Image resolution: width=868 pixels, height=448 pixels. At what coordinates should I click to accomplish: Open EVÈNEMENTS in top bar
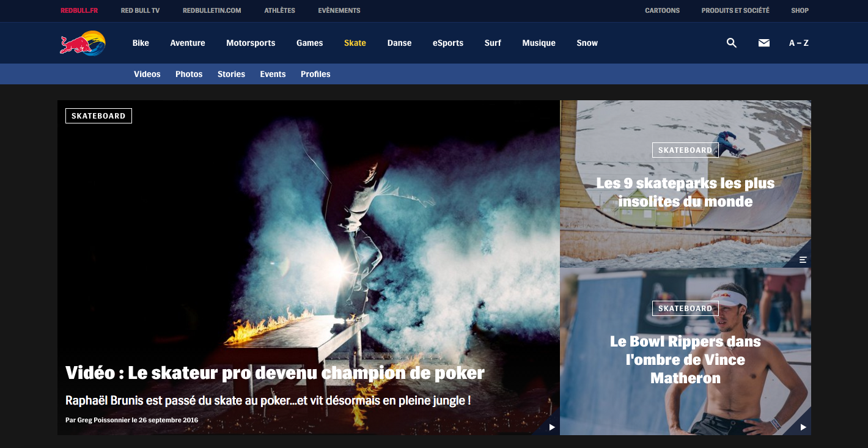coord(339,10)
